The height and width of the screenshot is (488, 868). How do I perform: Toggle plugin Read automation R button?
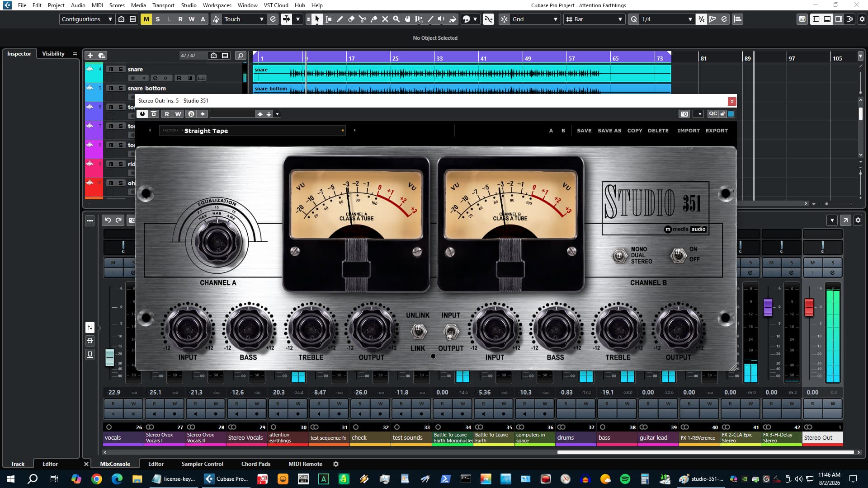167,114
